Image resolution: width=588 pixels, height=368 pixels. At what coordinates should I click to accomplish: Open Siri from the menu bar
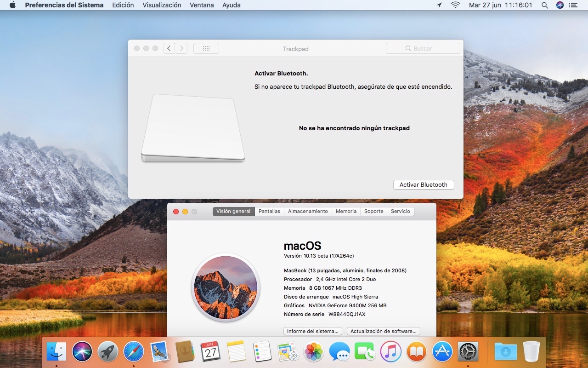[x=560, y=5]
